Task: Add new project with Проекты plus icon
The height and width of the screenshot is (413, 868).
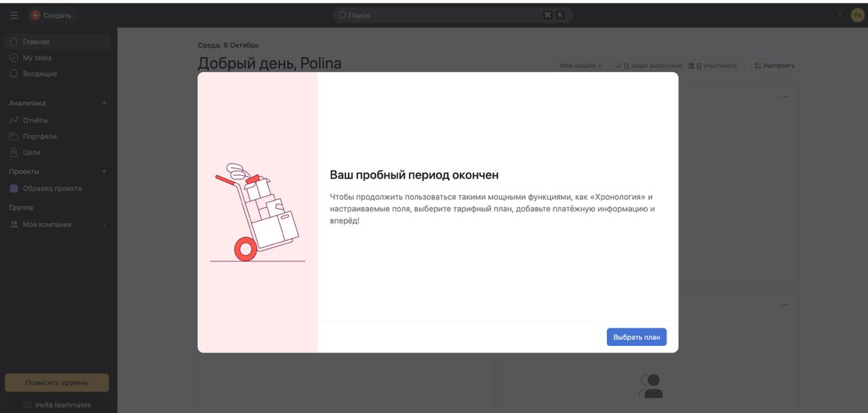Action: pos(104,172)
